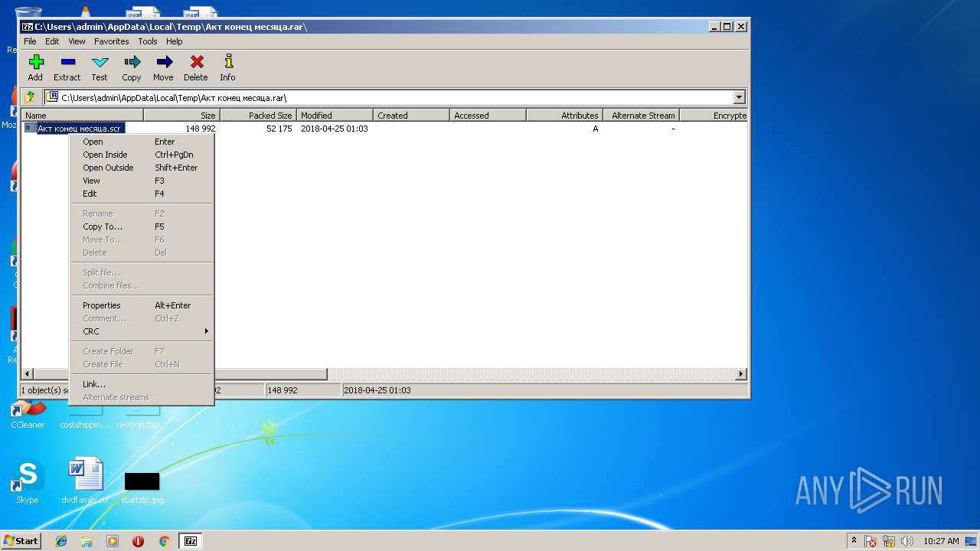Viewport: 980px width, 551px height.
Task: Open the startzip.jpg desktop file
Action: point(142,487)
